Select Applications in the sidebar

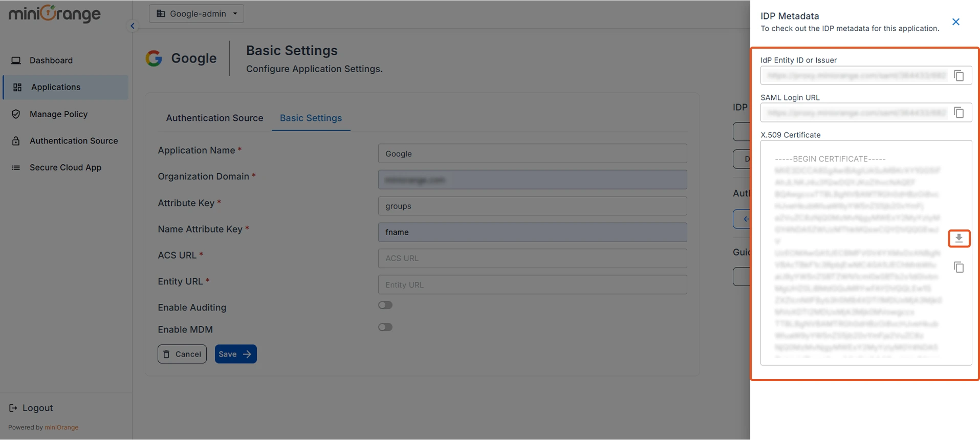66,87
